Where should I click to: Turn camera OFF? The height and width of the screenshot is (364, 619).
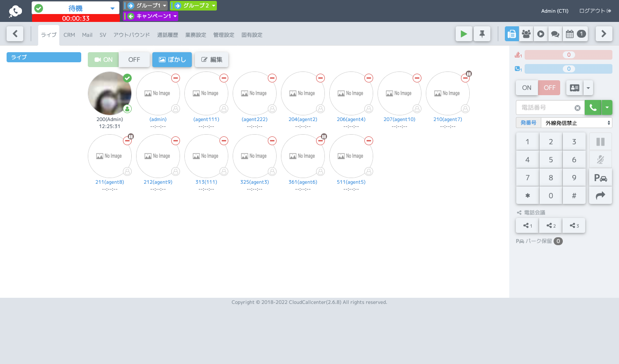point(134,60)
